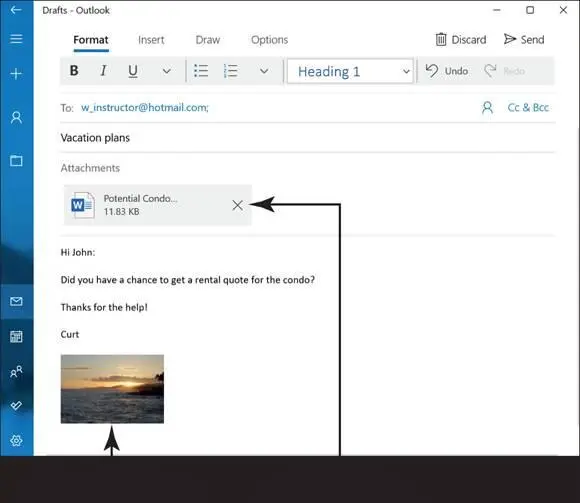580x503 pixels.
Task: Click the 'Curt' signature line
Action: point(70,334)
